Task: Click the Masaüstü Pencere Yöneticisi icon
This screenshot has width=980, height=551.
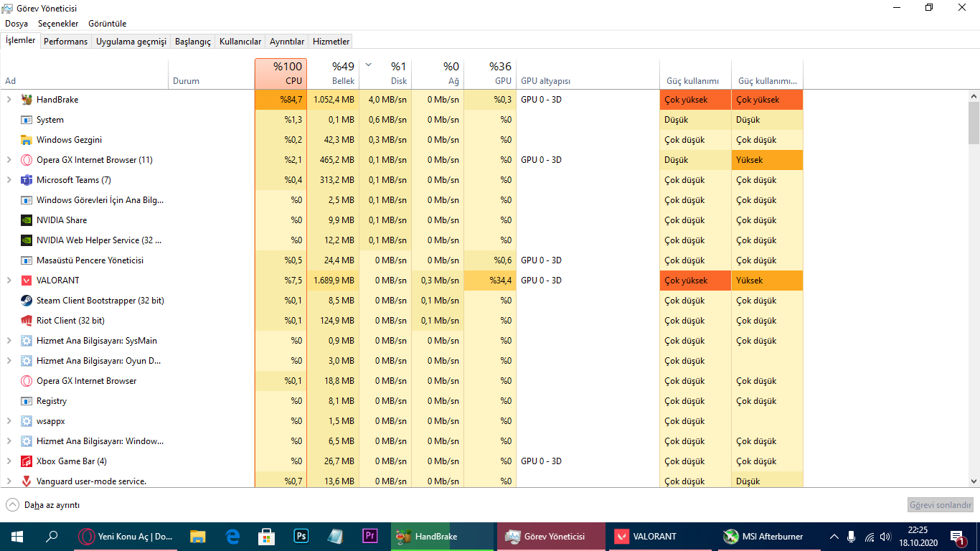Action: point(27,260)
